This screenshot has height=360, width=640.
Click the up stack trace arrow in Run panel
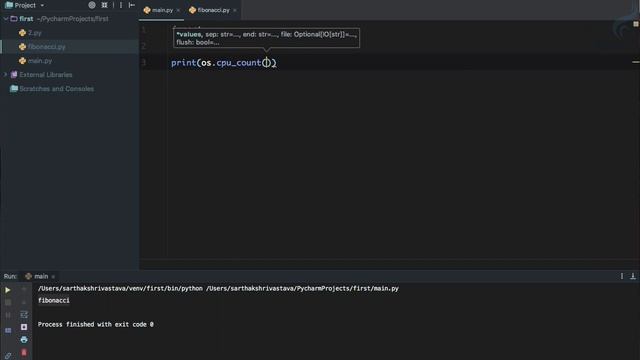[24, 289]
